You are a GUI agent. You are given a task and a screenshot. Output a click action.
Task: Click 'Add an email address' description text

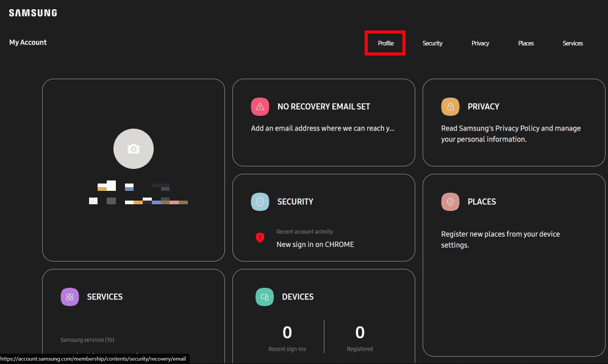(323, 128)
